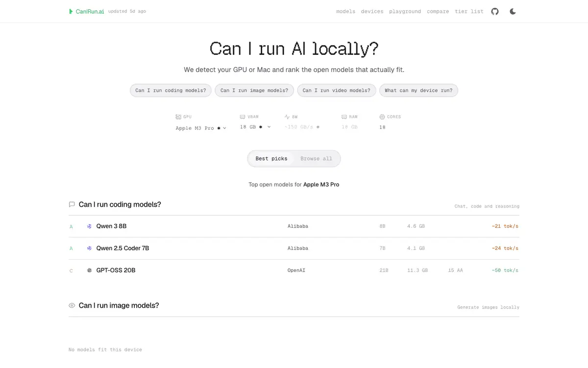Image resolution: width=588 pixels, height=368 pixels.
Task: Click the Qwen 2.5 Coder 7B logo
Action: 89,248
